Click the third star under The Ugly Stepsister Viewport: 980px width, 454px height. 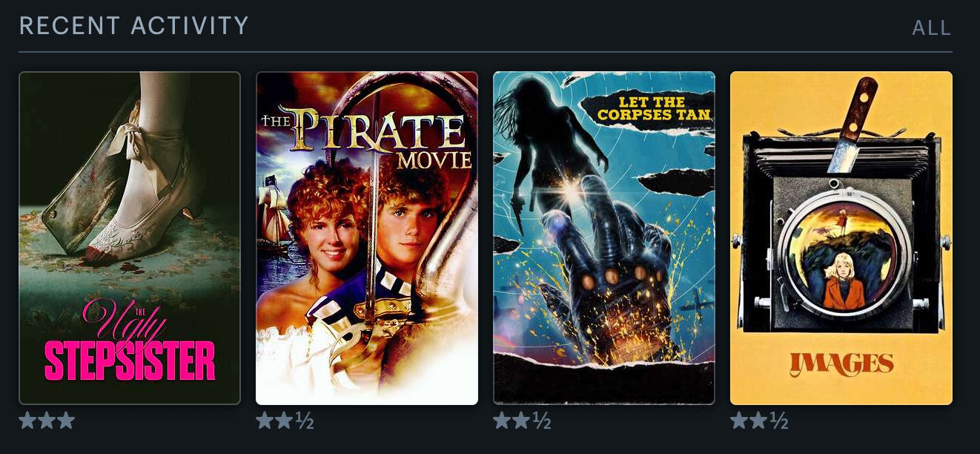tap(66, 421)
